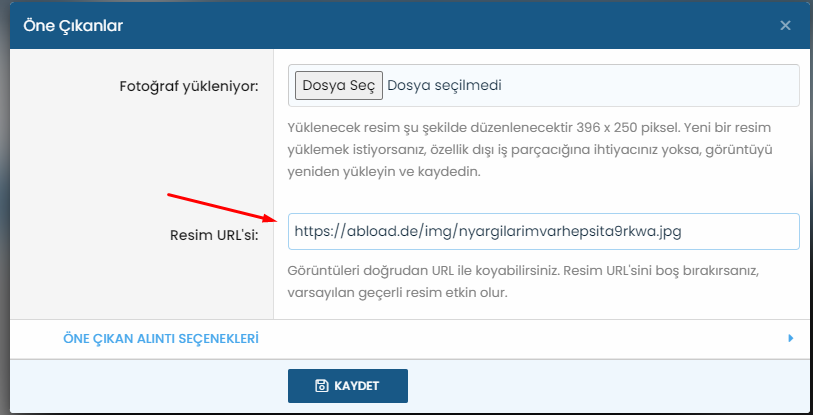
Task: Click the red arrow pointing to URL field
Action: pyautogui.click(x=220, y=205)
